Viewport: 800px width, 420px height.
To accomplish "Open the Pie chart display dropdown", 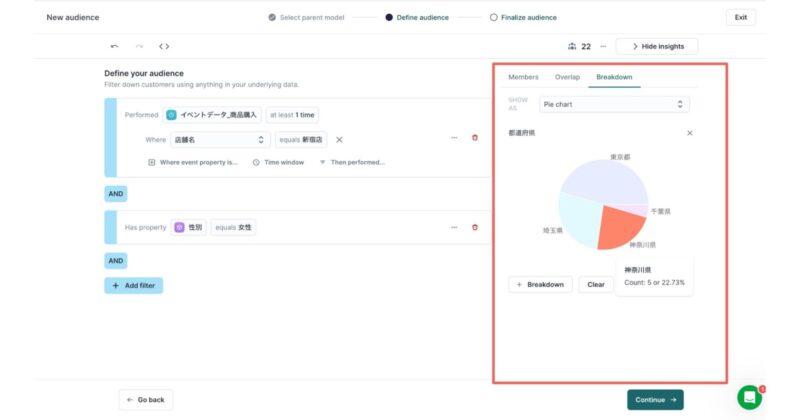I will pyautogui.click(x=613, y=104).
